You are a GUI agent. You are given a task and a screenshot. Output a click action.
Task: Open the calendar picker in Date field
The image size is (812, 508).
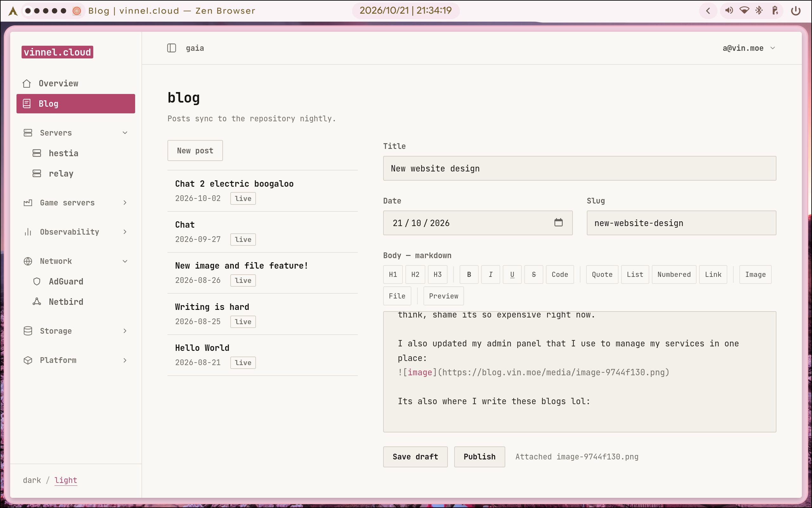click(x=558, y=223)
